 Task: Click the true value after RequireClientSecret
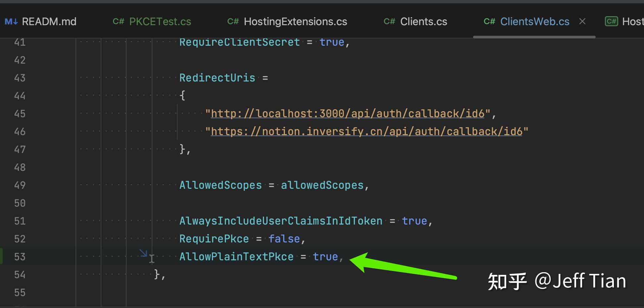tap(332, 42)
